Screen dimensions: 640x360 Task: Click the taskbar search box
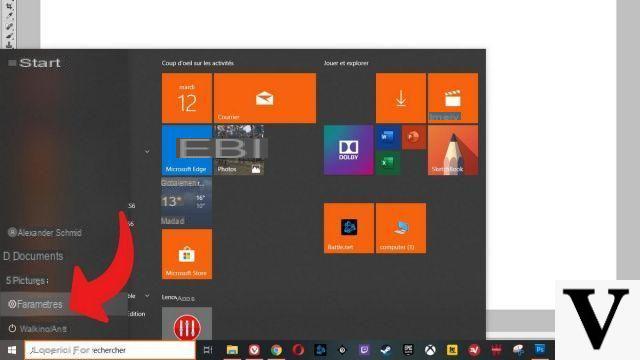110,350
